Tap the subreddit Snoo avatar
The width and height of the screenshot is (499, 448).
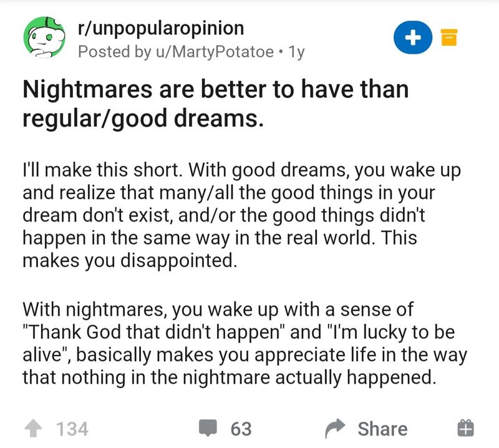pyautogui.click(x=44, y=38)
